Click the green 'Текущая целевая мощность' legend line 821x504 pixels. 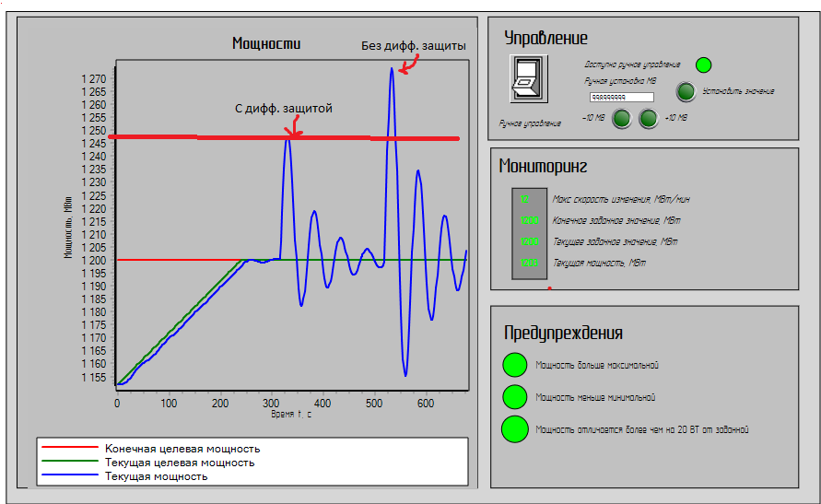tap(69, 462)
